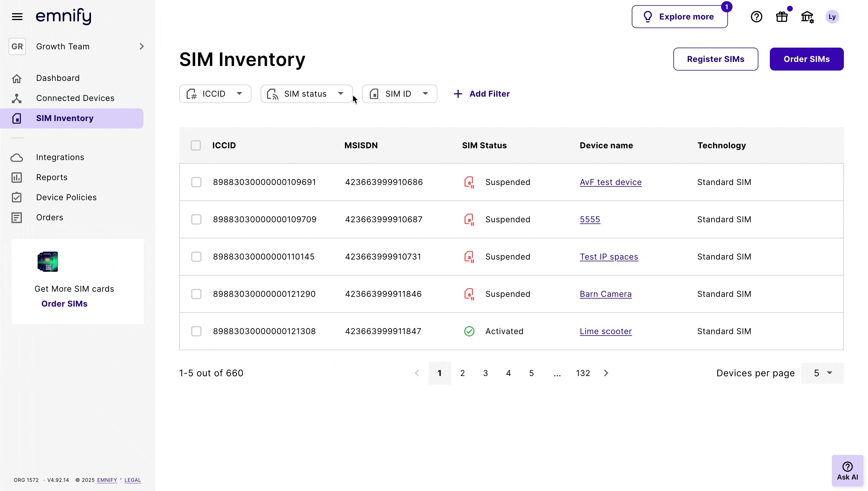The image size is (868, 491).
Task: Open the Barn Camera device link
Action: [x=605, y=294]
